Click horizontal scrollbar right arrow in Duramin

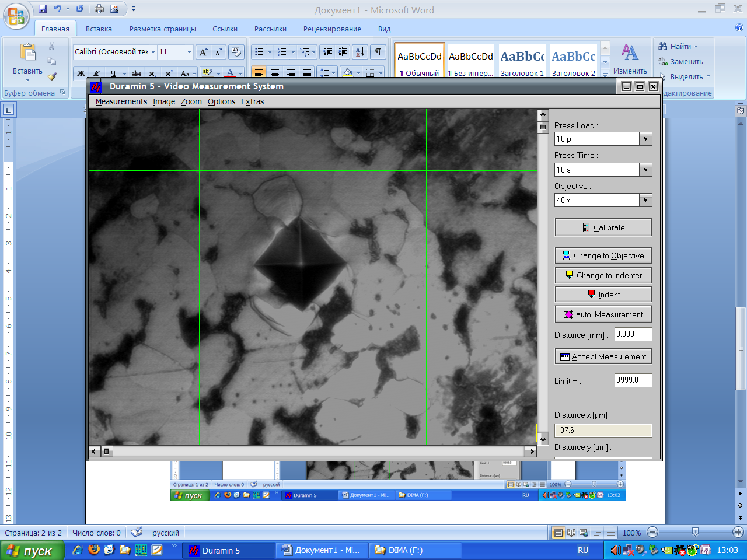coord(530,451)
